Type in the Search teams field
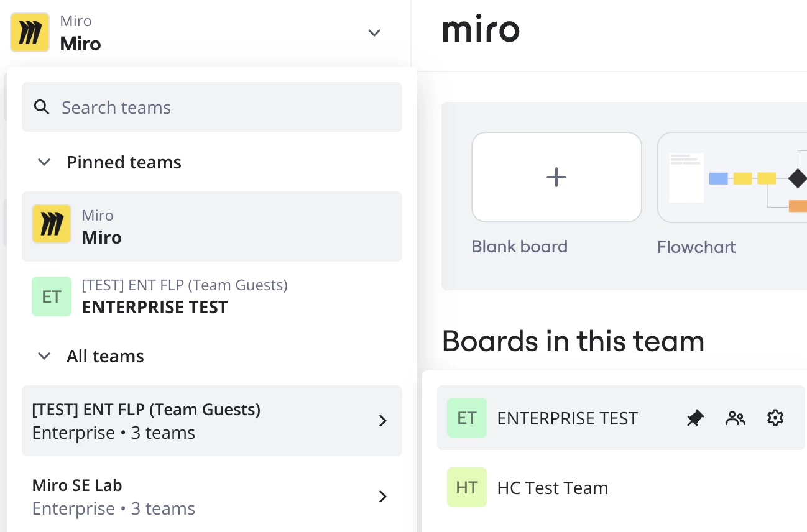This screenshot has width=807, height=532. 224,108
